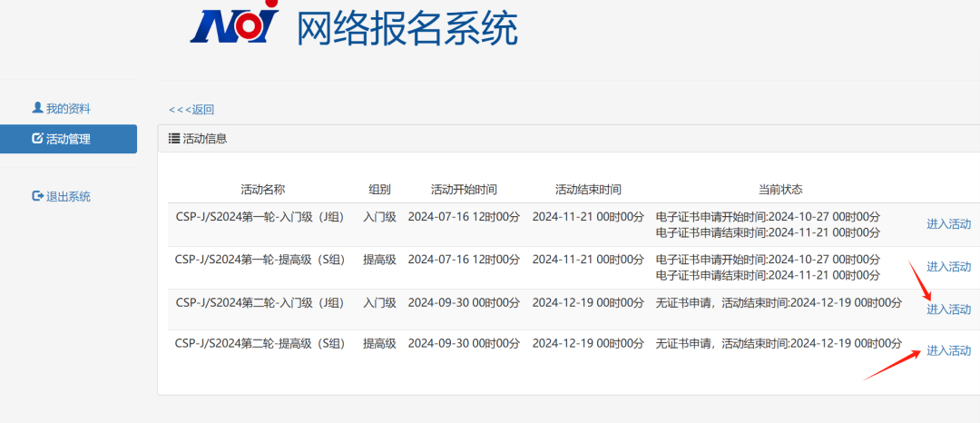980x423 pixels.
Task: Click end time of 第二轮-提高级 row
Action: [588, 343]
